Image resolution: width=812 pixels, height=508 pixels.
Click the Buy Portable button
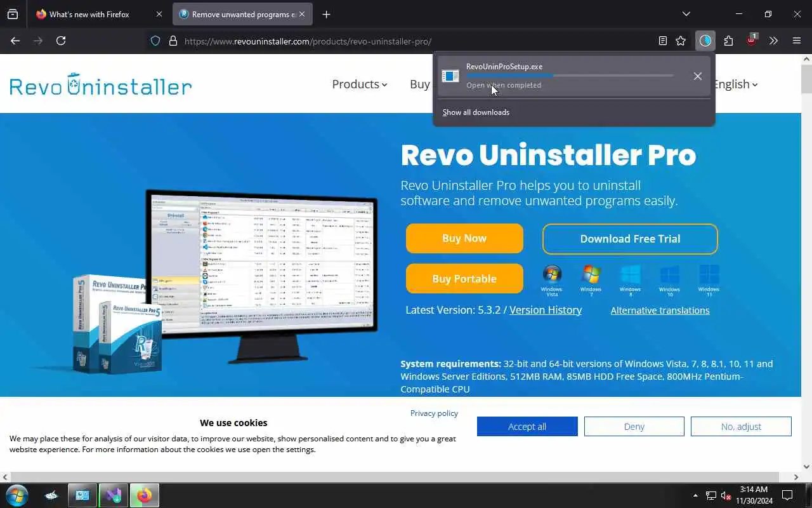(464, 279)
